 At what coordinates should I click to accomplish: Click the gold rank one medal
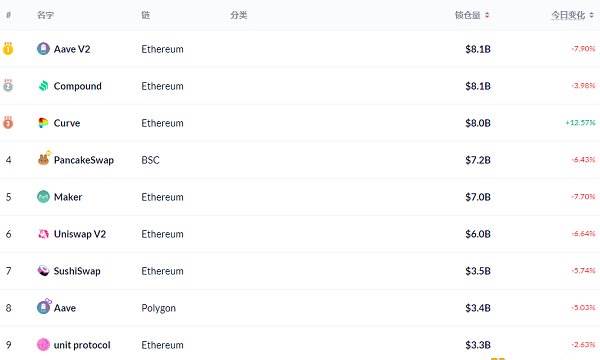[8, 49]
